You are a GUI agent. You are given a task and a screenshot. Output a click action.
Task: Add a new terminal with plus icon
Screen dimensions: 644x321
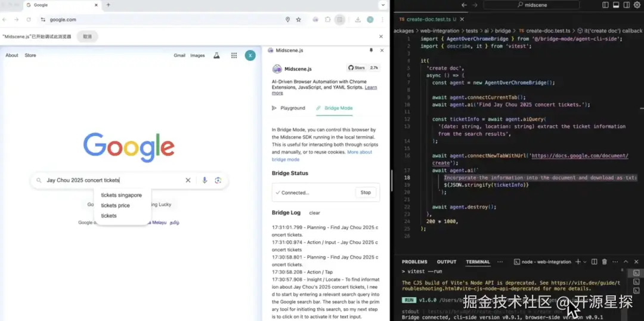point(578,262)
